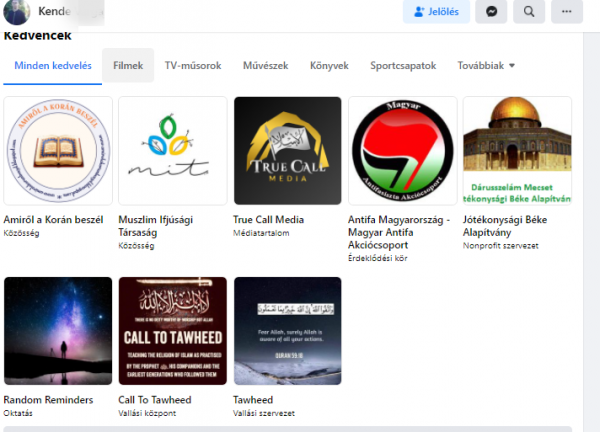Image resolution: width=600 pixels, height=432 pixels.
Task: Click the Random Reminders title link
Action: point(48,400)
